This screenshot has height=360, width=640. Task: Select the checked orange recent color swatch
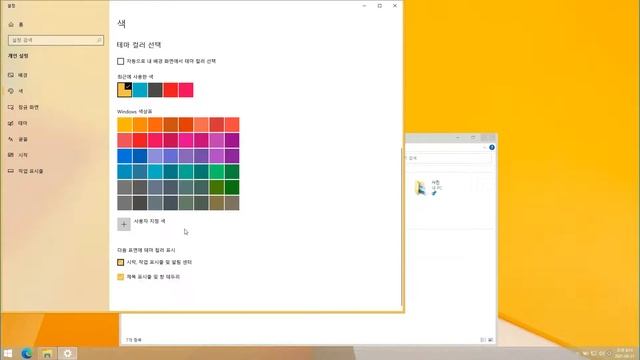(124, 90)
